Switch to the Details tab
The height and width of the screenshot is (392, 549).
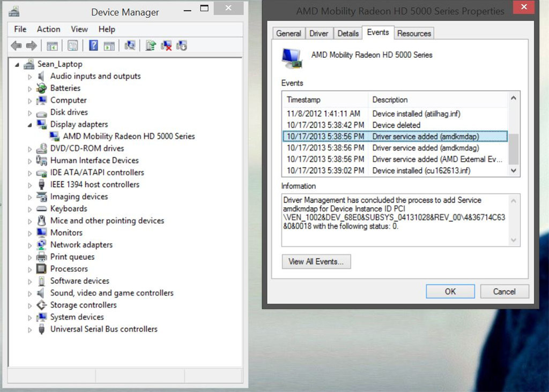348,34
